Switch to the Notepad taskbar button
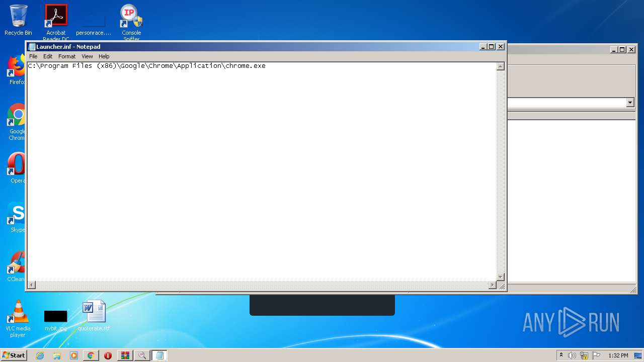Viewport: 644px width, 362px height. click(159, 355)
